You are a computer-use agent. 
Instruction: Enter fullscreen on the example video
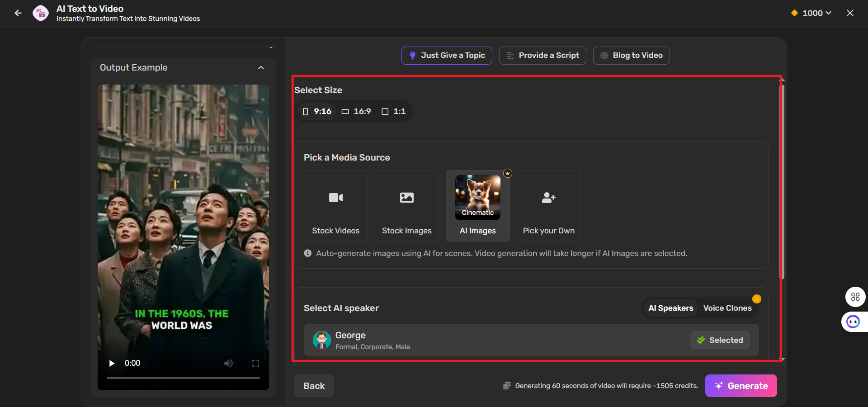click(255, 363)
